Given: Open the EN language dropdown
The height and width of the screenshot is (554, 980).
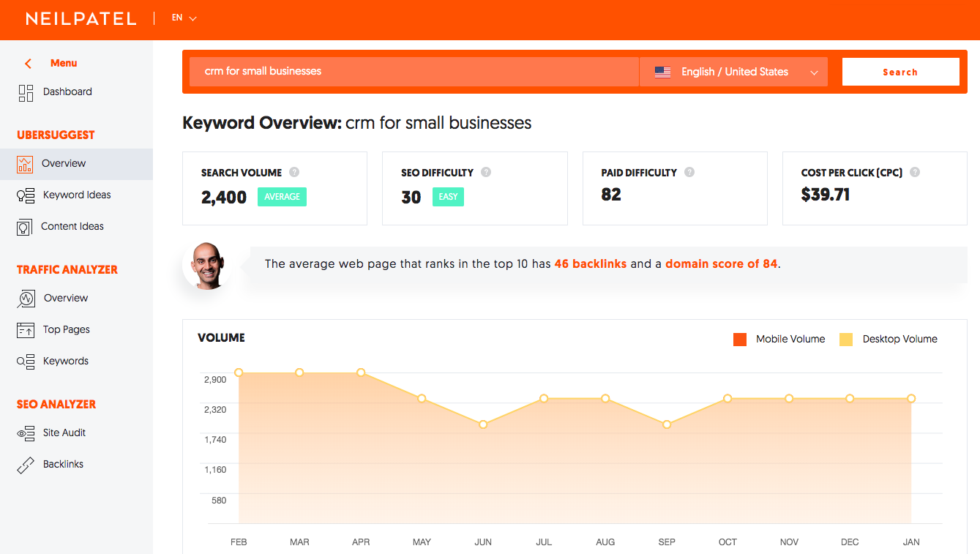Looking at the screenshot, I should tap(184, 18).
